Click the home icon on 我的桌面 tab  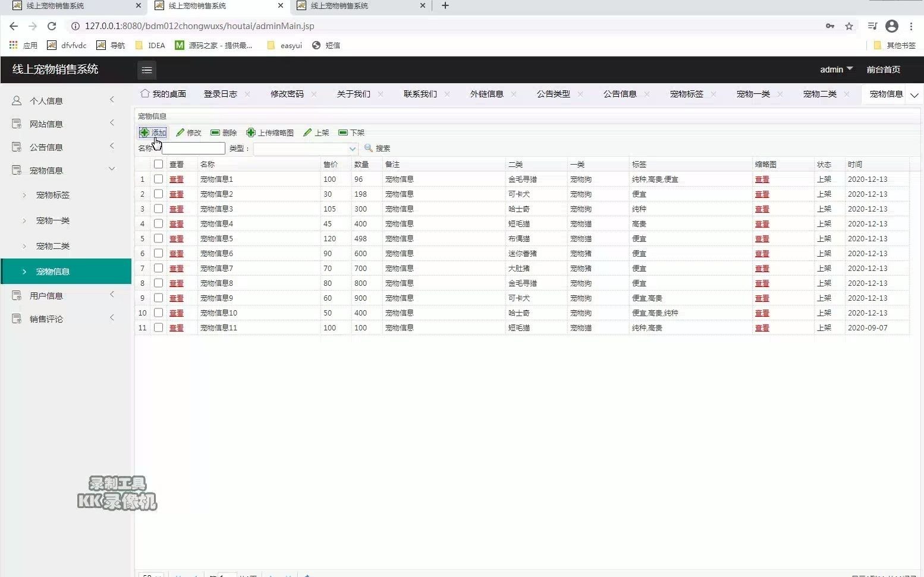point(144,93)
